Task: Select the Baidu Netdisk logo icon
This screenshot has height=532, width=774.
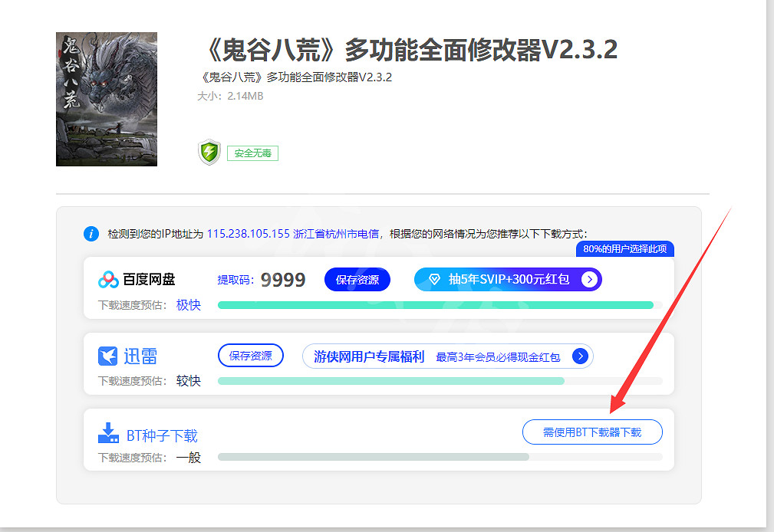Action: point(107,279)
